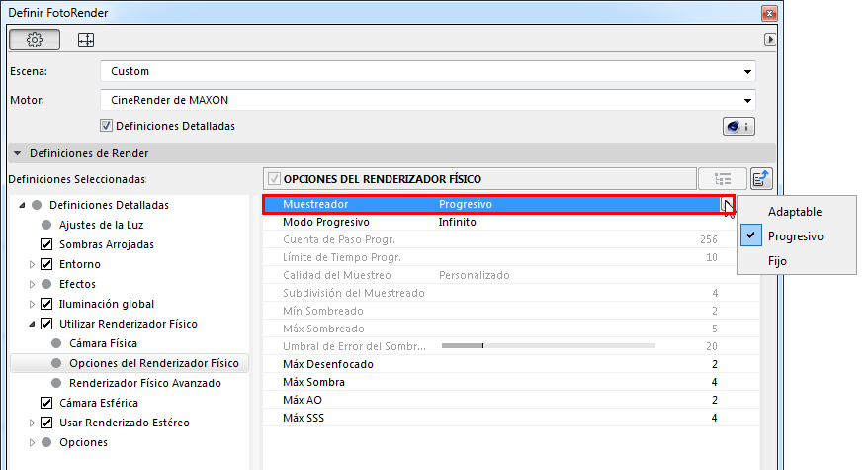Click the panel flyout arrow button

pyautogui.click(x=769, y=39)
